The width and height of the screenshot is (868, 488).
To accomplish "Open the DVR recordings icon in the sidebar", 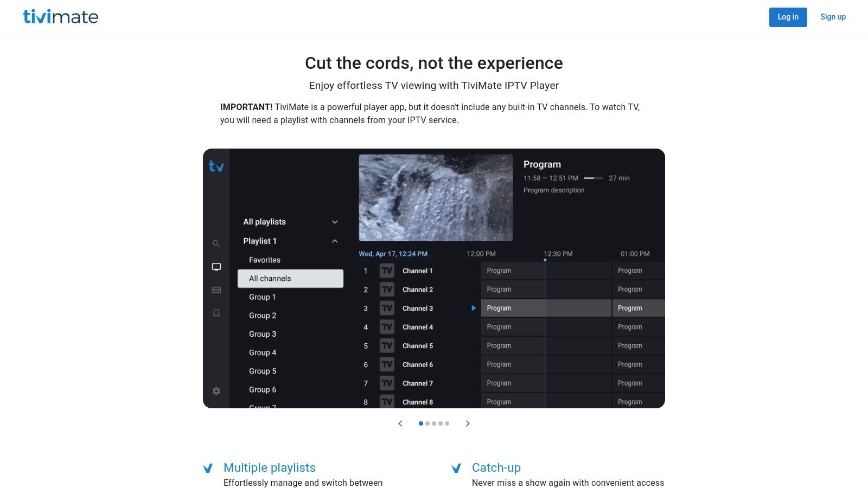I will 216,290.
